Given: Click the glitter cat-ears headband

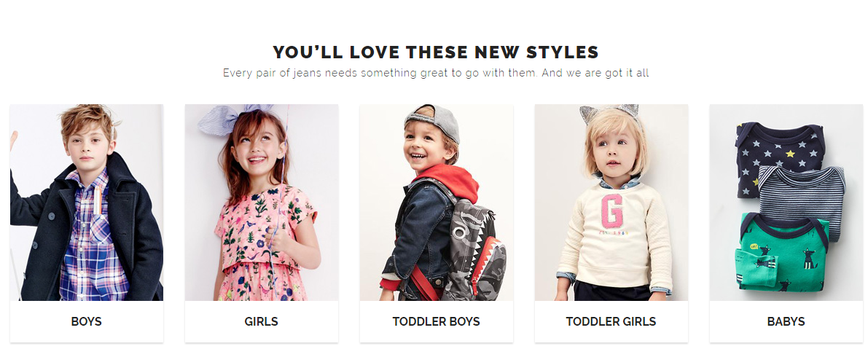Looking at the screenshot, I should 609,114.
